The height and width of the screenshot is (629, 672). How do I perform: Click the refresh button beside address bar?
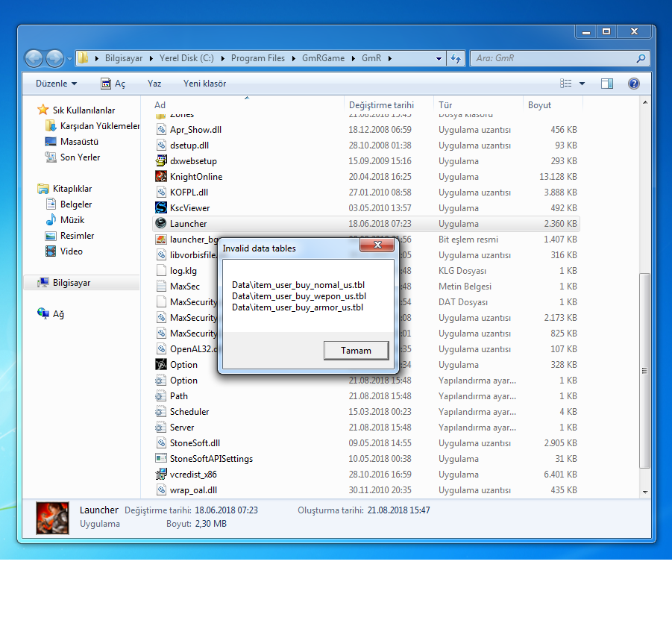point(456,58)
